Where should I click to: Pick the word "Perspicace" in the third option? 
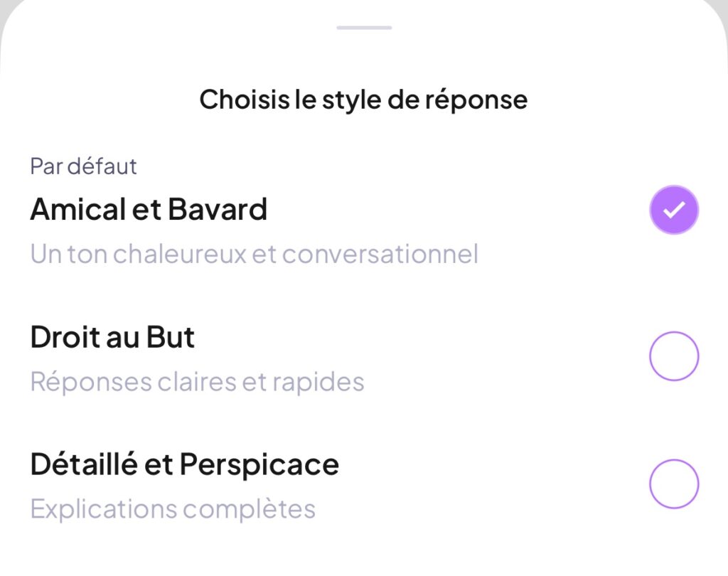(259, 465)
